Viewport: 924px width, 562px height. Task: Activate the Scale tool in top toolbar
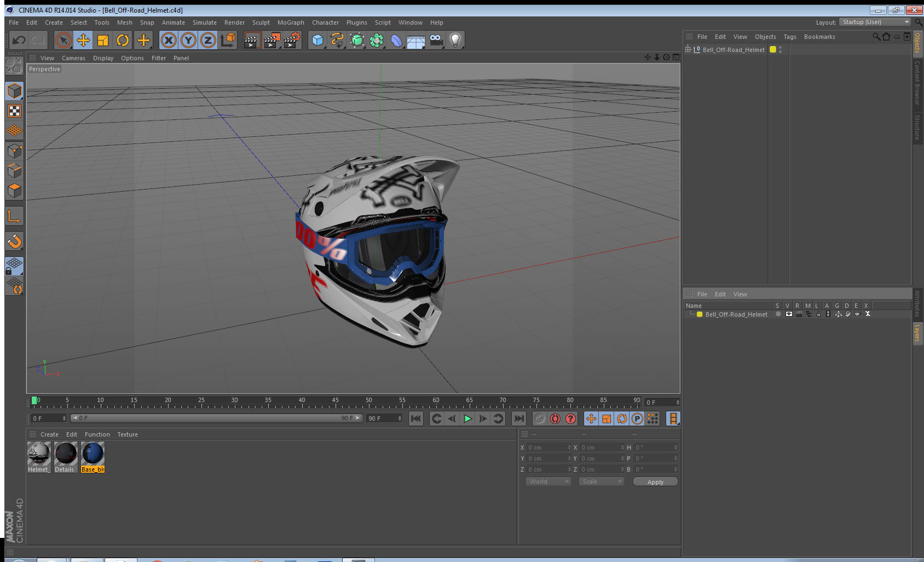(x=103, y=40)
